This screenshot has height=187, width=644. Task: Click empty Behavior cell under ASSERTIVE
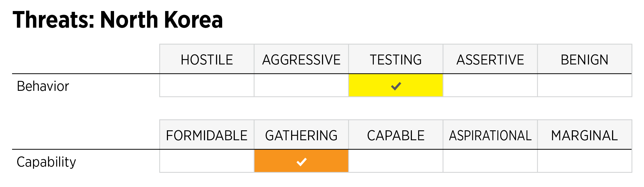coord(490,85)
